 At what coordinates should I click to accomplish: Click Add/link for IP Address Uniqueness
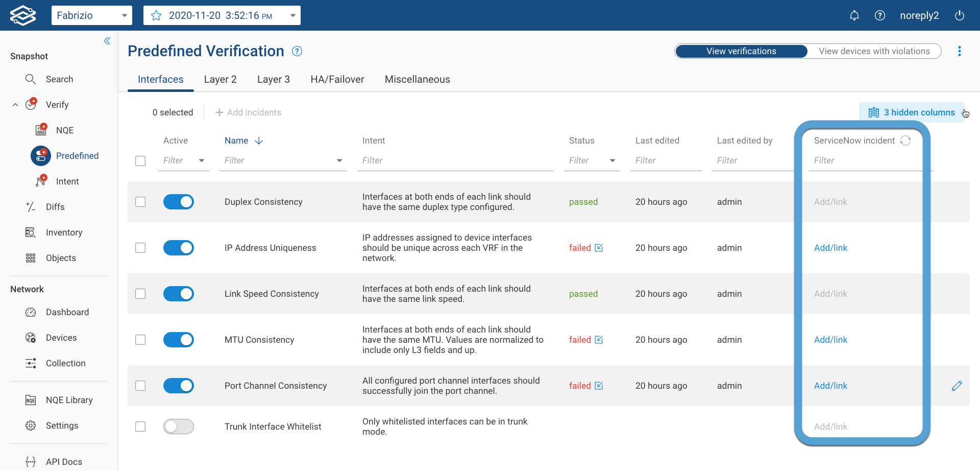point(830,248)
